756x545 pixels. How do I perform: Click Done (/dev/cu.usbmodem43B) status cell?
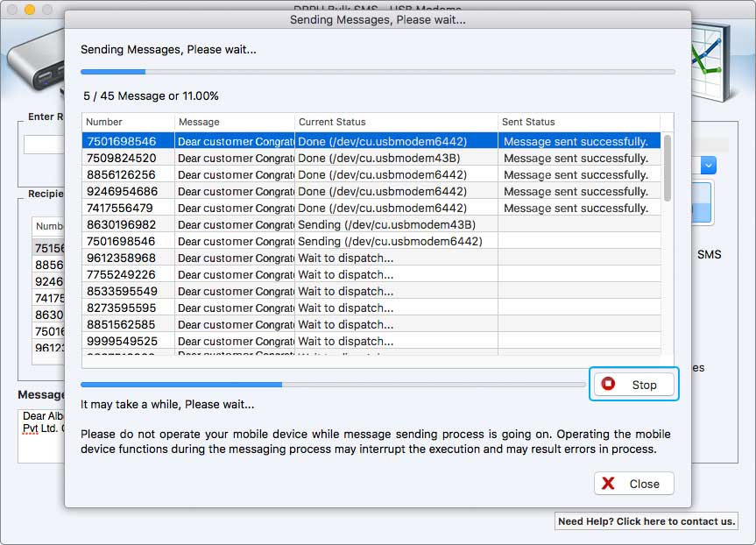pos(396,159)
